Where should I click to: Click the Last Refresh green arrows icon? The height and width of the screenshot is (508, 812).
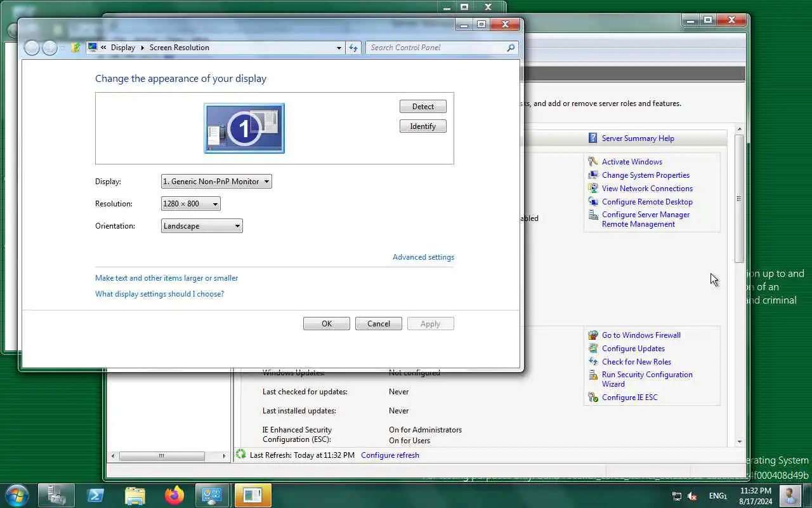pyautogui.click(x=240, y=455)
